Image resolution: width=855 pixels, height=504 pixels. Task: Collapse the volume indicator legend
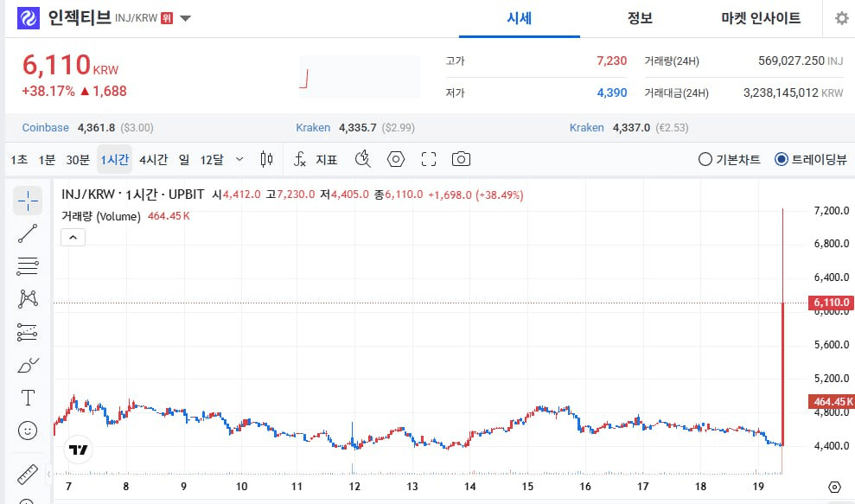[x=73, y=237]
